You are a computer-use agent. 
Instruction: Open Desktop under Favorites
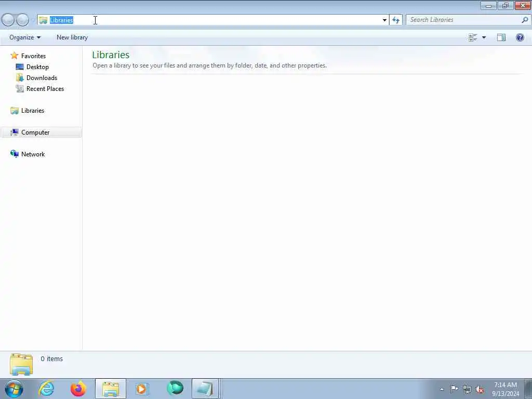pyautogui.click(x=37, y=67)
